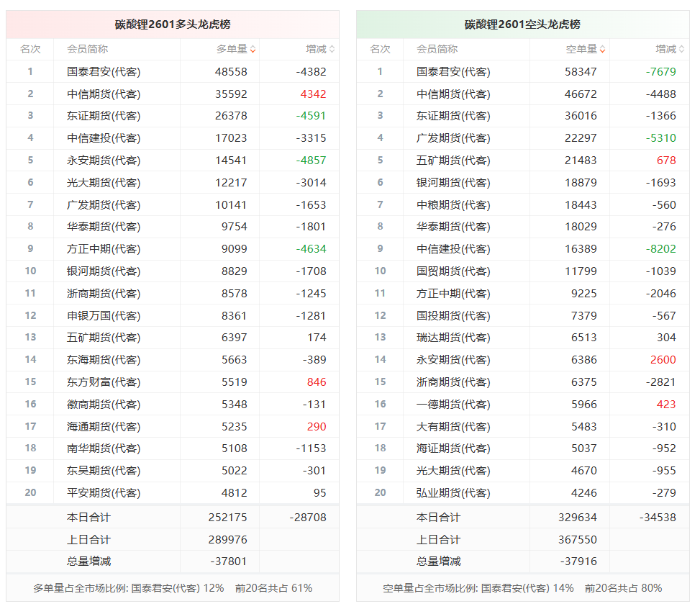This screenshot has height=609, width=700.
Task: Select 中信建投(代客) in long table
Action: 104,138
